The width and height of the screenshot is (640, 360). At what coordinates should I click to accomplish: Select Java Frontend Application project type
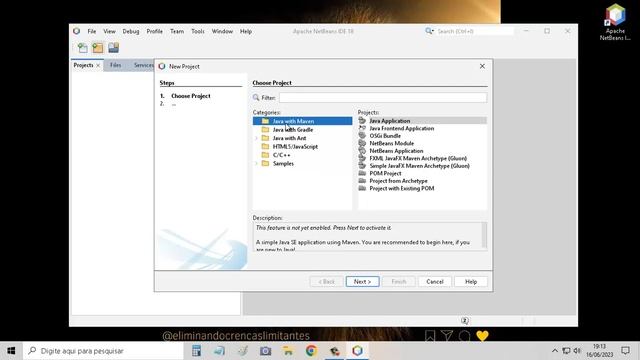(x=402, y=128)
